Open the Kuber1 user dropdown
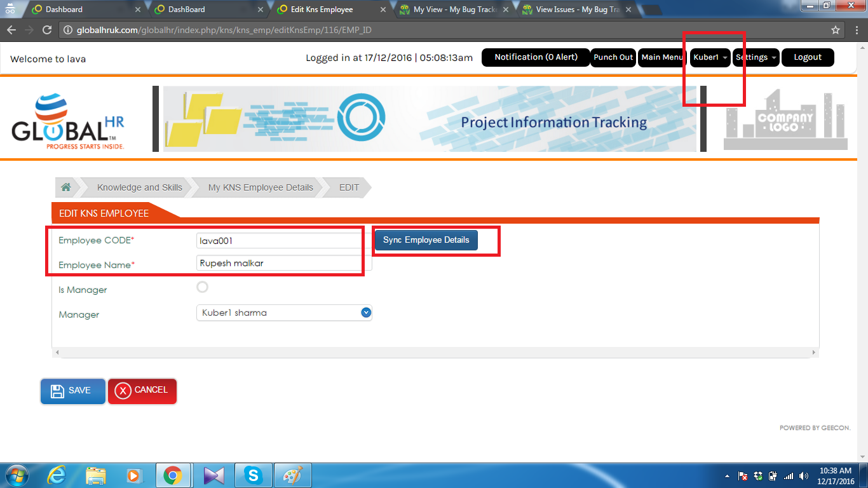The height and width of the screenshot is (488, 868). pyautogui.click(x=710, y=57)
